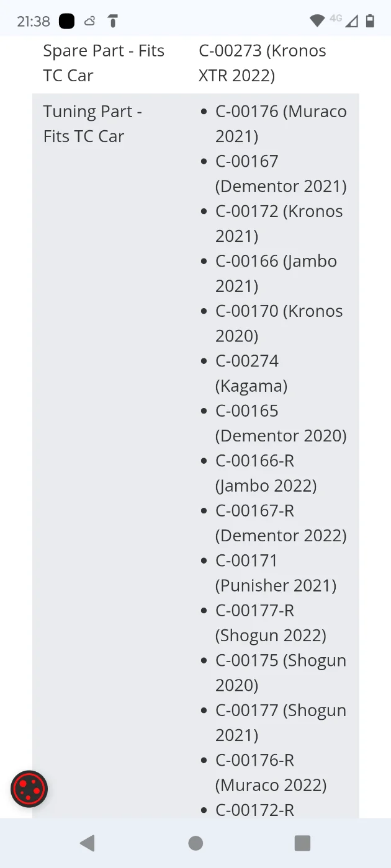Tap the red cookie settings icon

coord(29,789)
